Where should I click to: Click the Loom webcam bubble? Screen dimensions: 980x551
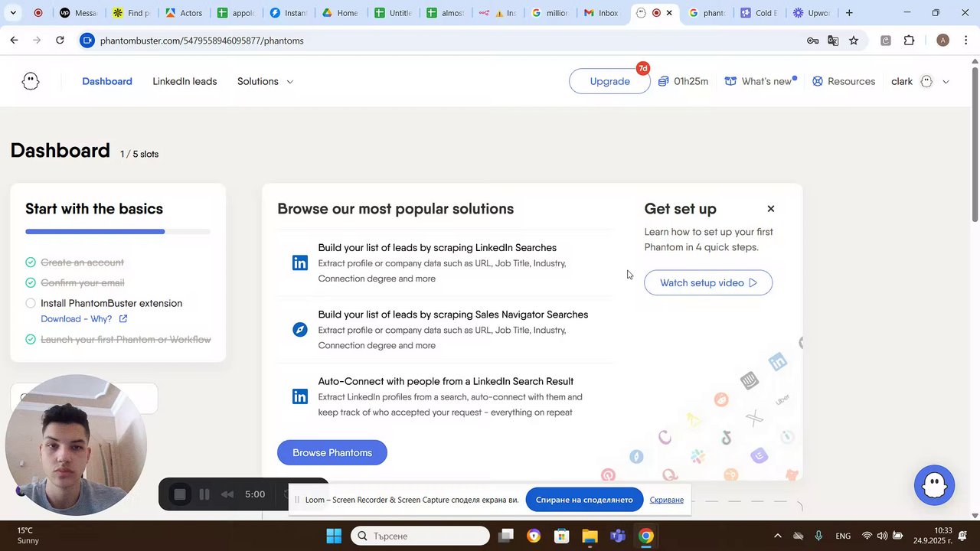75,445
